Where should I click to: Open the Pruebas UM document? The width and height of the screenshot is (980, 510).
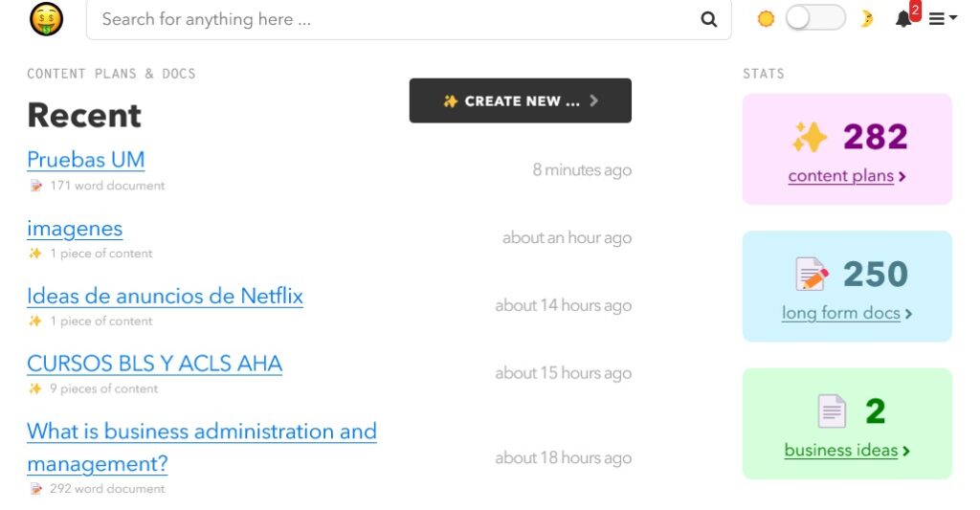click(85, 160)
